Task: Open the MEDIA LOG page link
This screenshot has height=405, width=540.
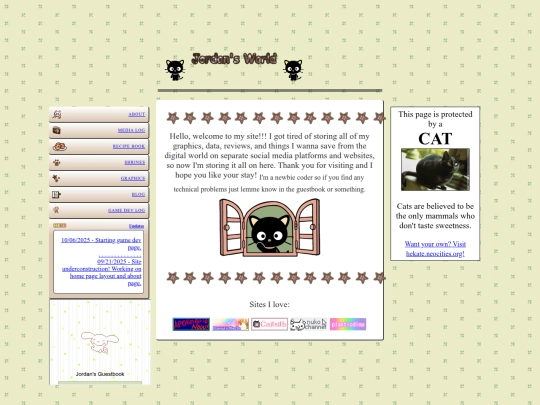Action: coord(131,130)
